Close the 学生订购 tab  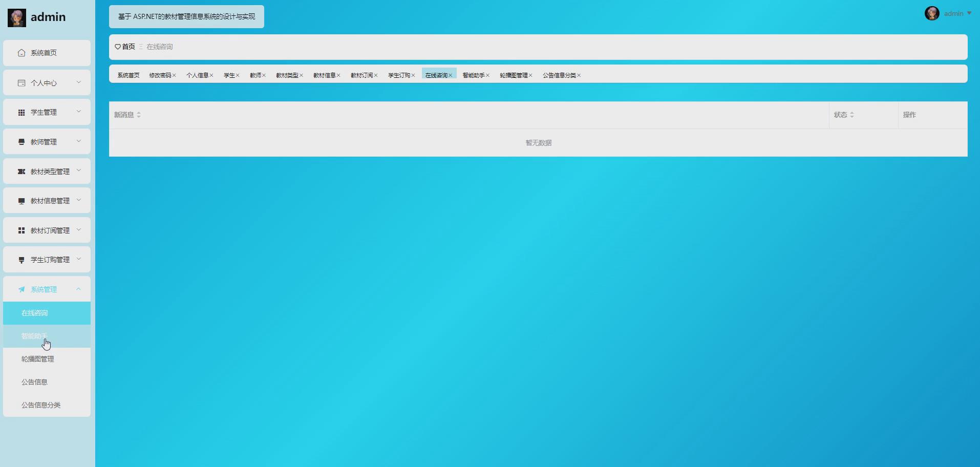pyautogui.click(x=413, y=75)
